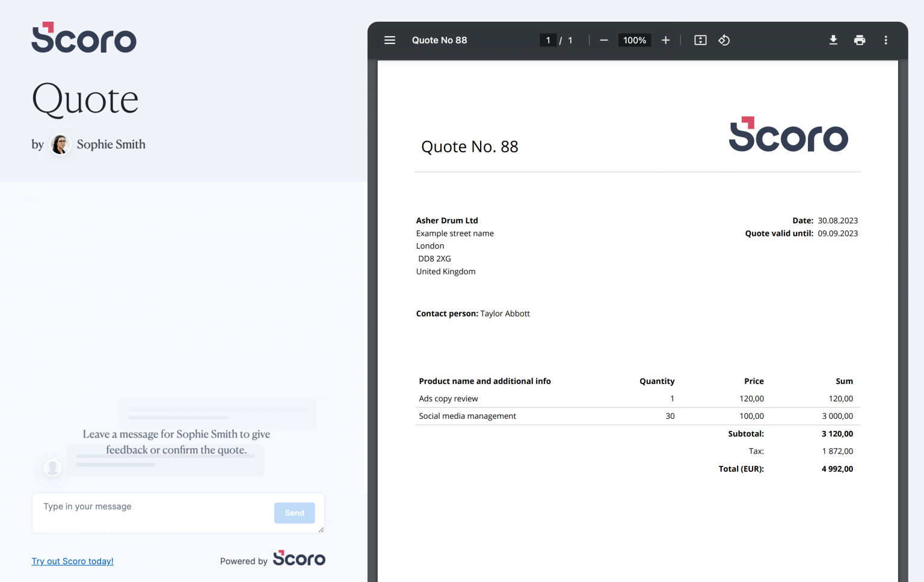Click the Scoro logo on the quote document

pyautogui.click(x=788, y=135)
